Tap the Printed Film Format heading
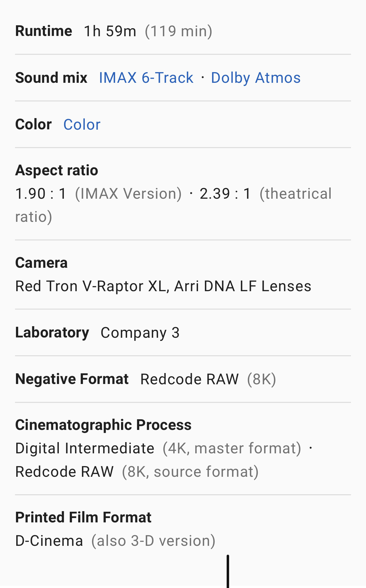The width and height of the screenshot is (366, 588). (x=83, y=517)
